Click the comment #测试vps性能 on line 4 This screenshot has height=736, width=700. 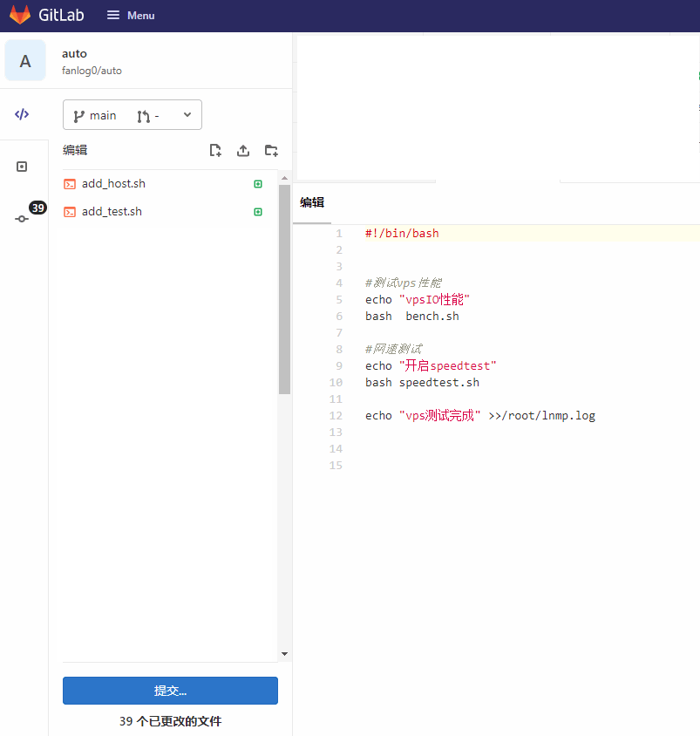point(403,283)
